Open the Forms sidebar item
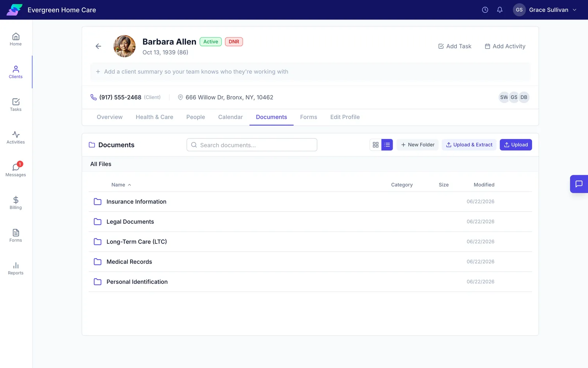588x368 pixels. [x=15, y=236]
